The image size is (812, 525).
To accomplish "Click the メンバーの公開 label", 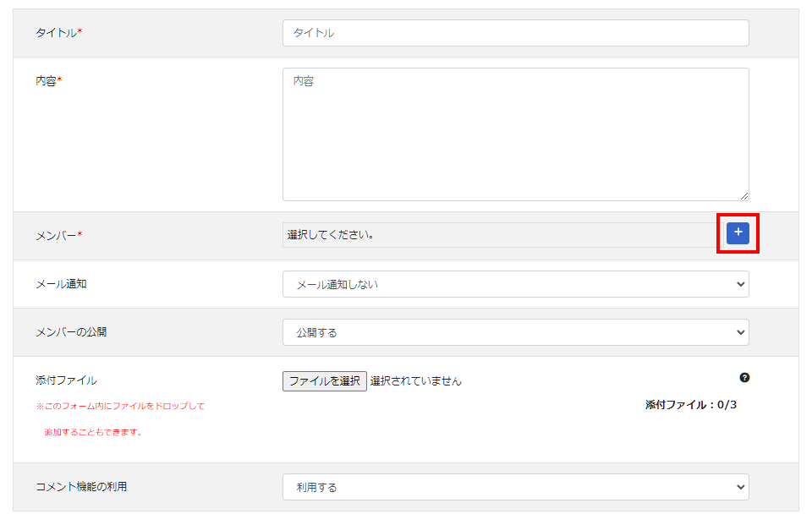I will tap(71, 332).
